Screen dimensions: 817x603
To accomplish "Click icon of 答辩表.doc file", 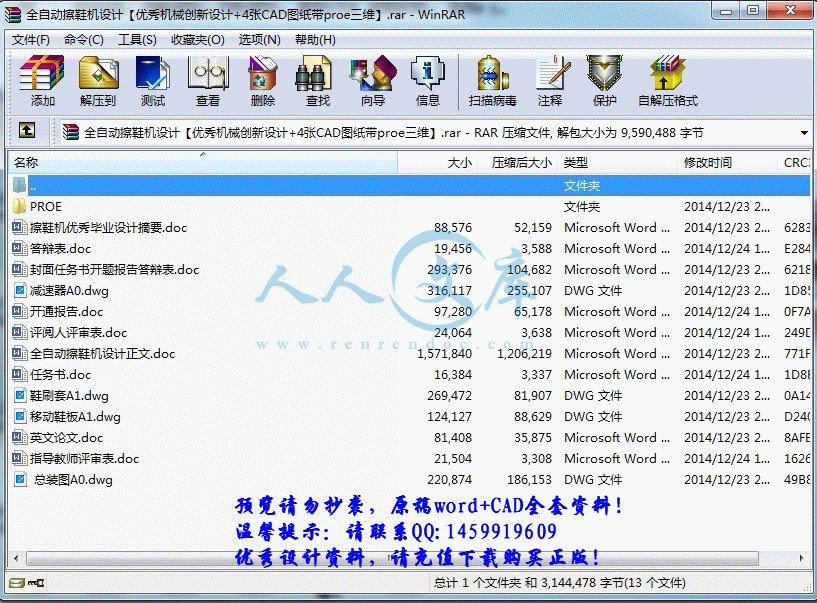I will coord(19,249).
